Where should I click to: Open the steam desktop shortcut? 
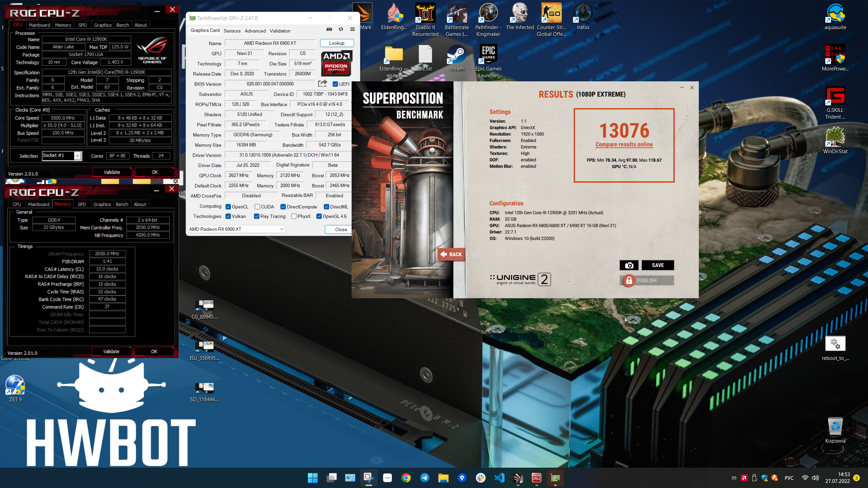pos(457,58)
